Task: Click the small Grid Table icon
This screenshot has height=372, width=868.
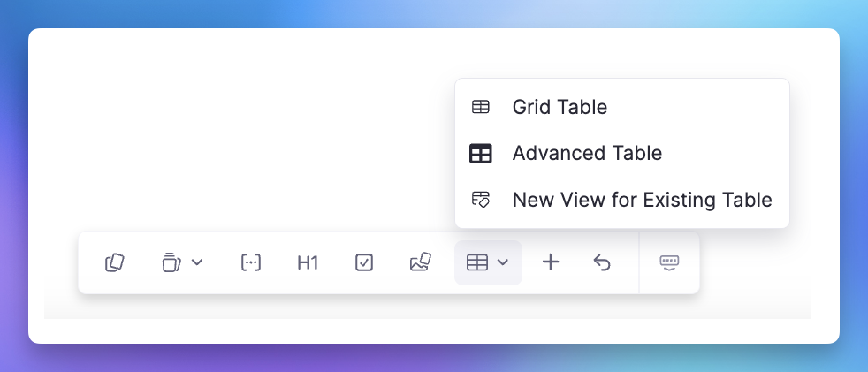Action: coord(481,107)
